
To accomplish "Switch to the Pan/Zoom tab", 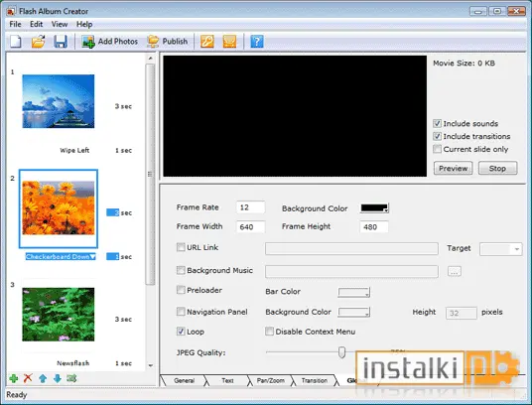I will click(x=270, y=380).
